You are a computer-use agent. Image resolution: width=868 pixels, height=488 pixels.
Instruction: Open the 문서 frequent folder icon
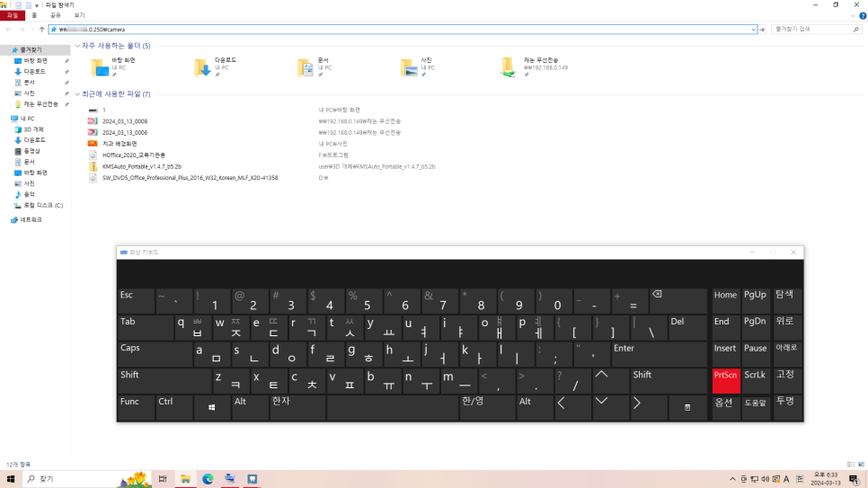[x=305, y=67]
